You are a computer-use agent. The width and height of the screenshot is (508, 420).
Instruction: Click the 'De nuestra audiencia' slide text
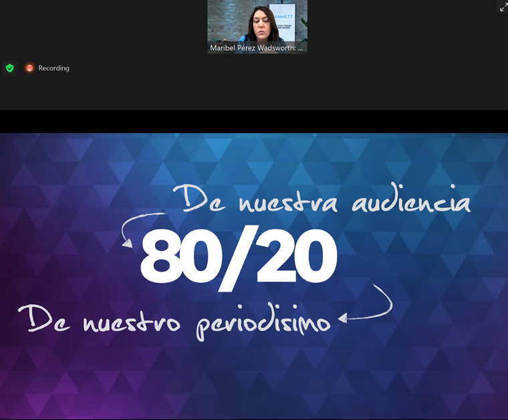coord(322,199)
